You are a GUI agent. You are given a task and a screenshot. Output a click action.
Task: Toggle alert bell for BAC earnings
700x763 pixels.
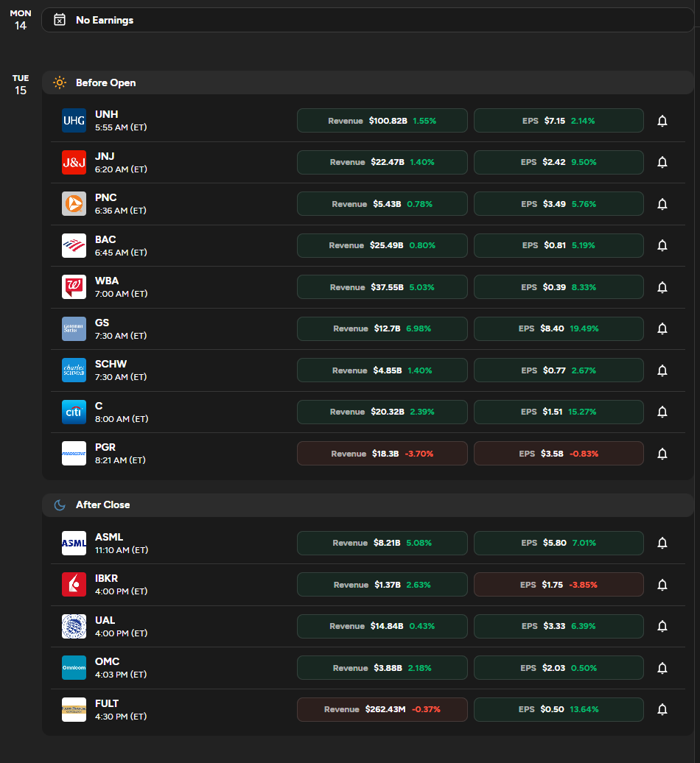(662, 245)
